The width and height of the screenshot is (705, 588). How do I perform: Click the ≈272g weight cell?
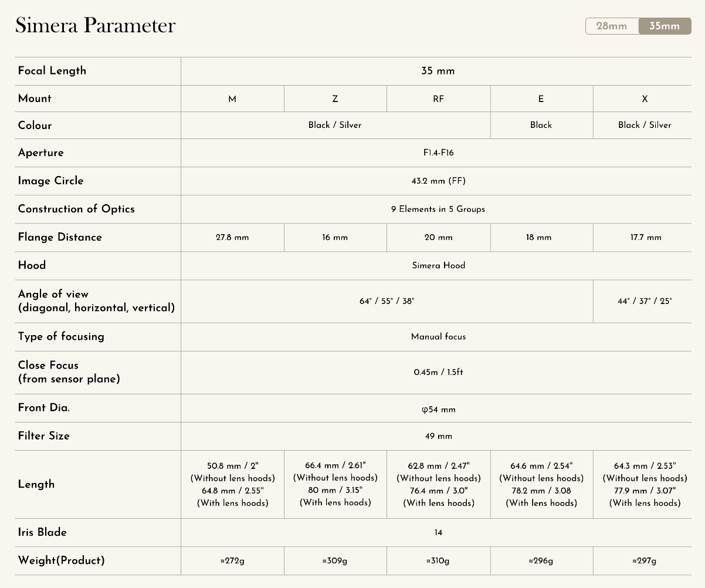click(232, 561)
